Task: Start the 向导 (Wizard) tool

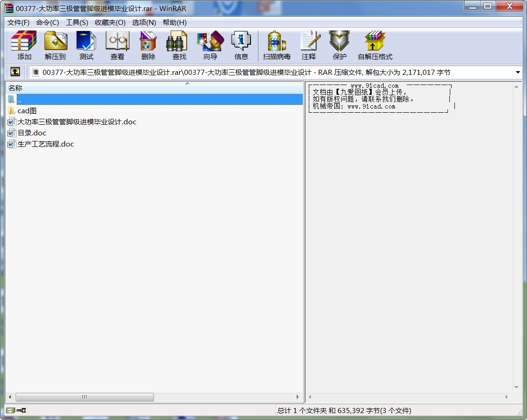Action: click(x=210, y=45)
